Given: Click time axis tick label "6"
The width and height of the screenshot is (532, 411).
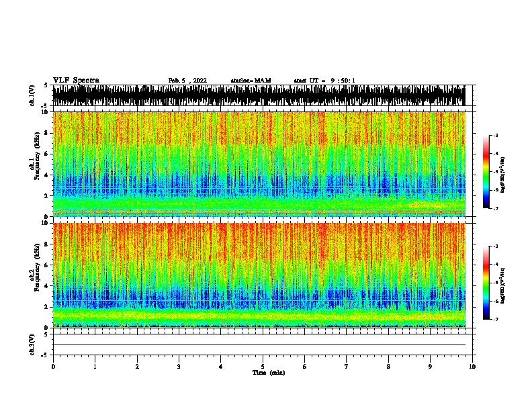Looking at the screenshot, I should (x=305, y=367).
